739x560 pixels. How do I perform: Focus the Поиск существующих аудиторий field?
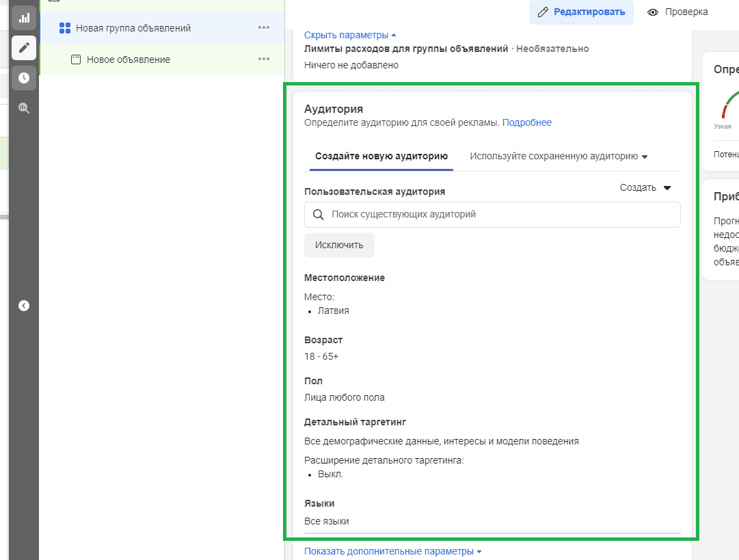(499, 215)
